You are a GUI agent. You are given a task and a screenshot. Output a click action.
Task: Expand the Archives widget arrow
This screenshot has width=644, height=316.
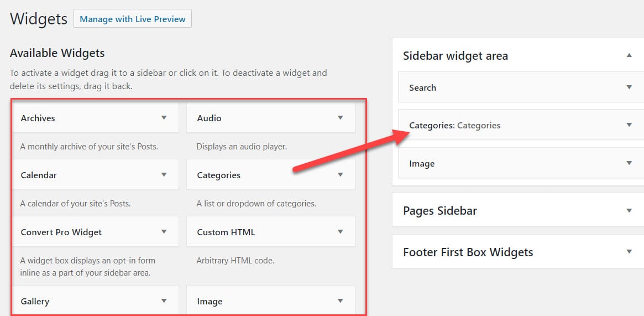(x=164, y=118)
